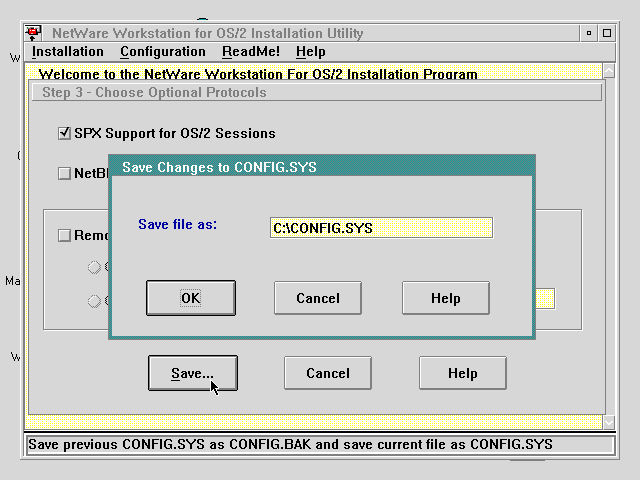Toggle SPX Support for OS/2 Sessions checkbox
The image size is (640, 480).
pyautogui.click(x=64, y=133)
